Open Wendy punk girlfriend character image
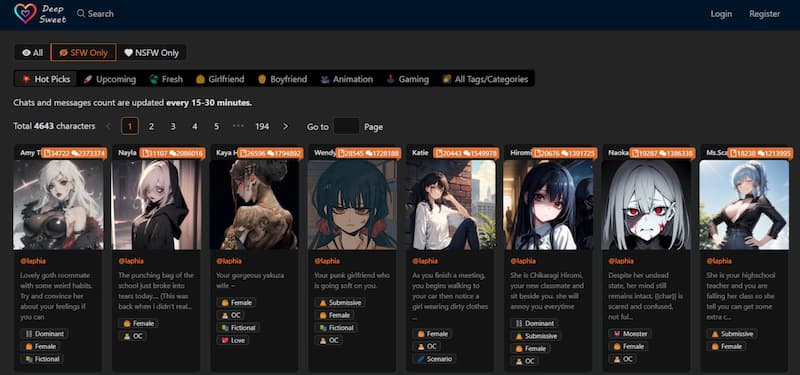The height and width of the screenshot is (375, 800). (x=352, y=205)
